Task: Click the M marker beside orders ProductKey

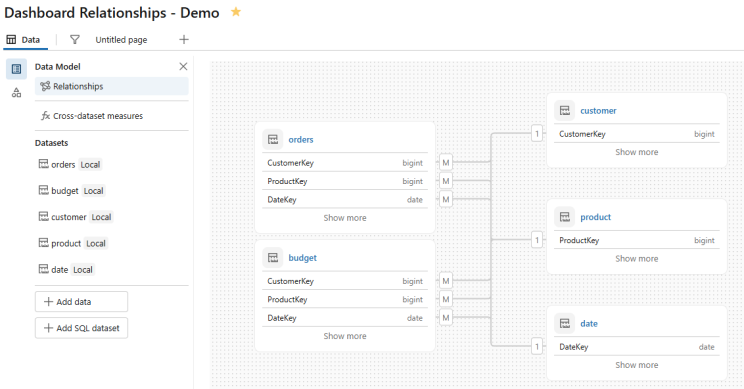Action: coord(446,181)
